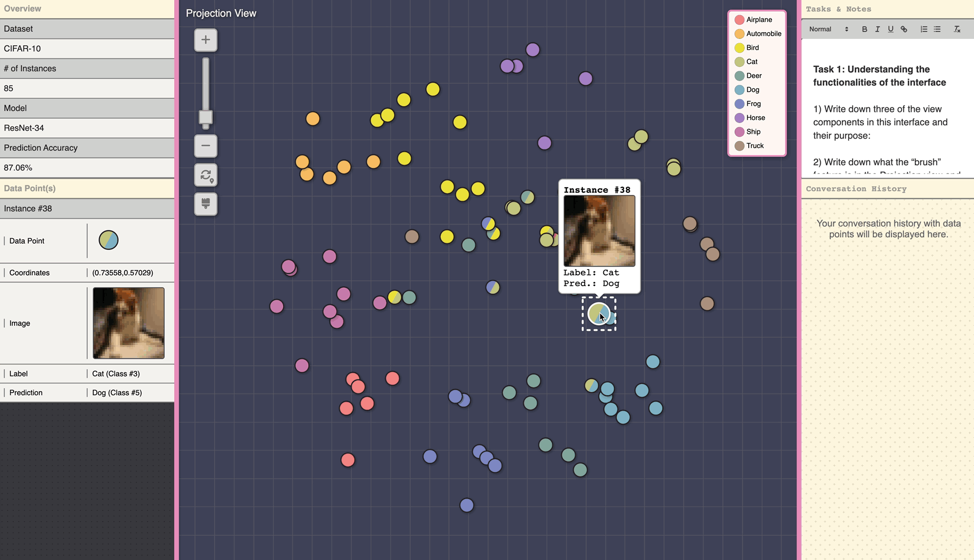Toggle bold formatting in notes editor
The image size is (974, 560).
tap(864, 29)
